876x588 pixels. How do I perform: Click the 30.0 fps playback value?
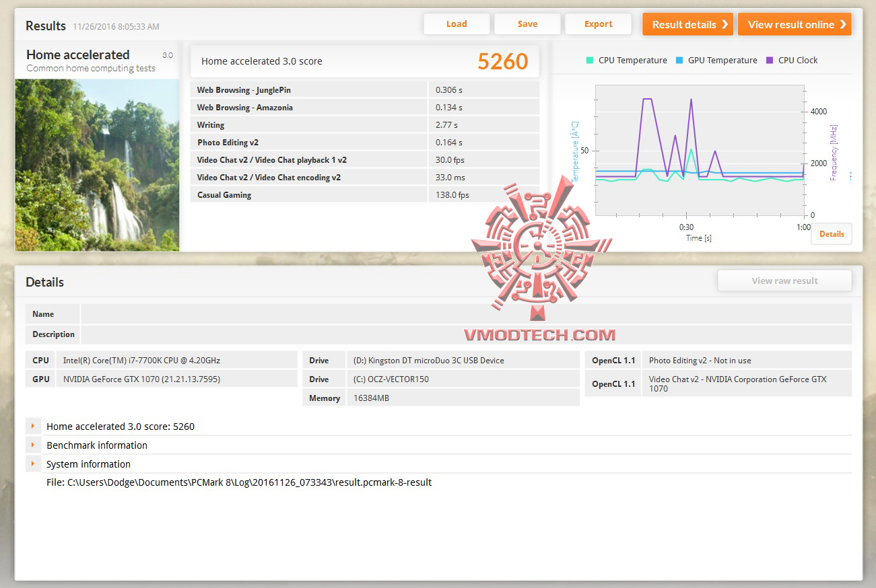pos(450,160)
